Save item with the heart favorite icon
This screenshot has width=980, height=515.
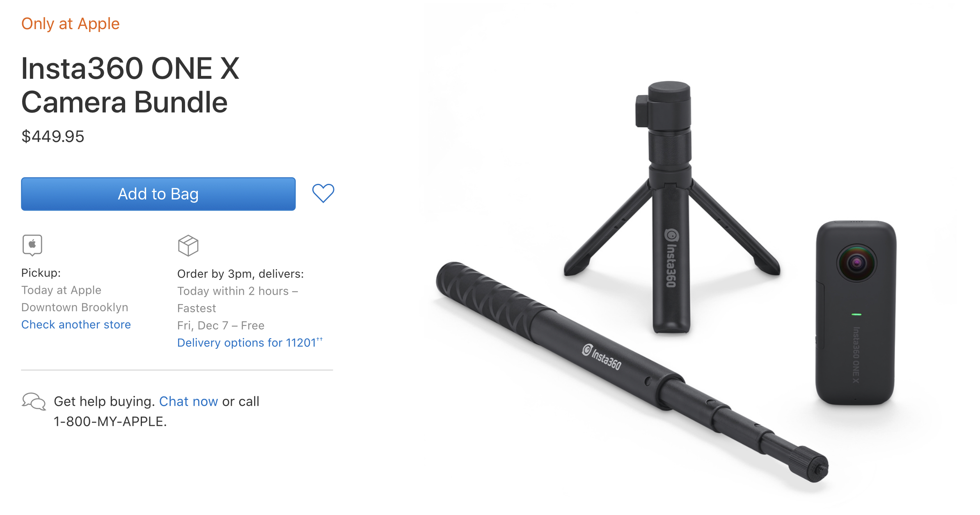[323, 193]
